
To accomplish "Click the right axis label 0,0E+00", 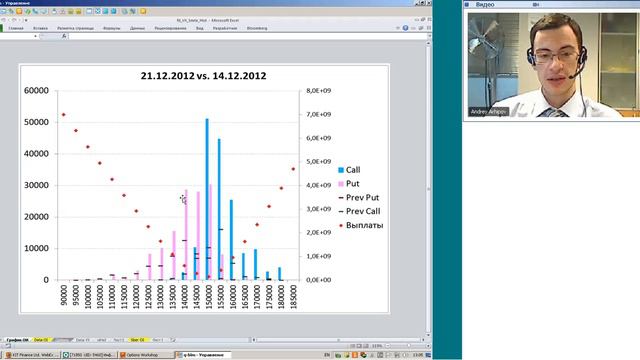I will point(318,280).
